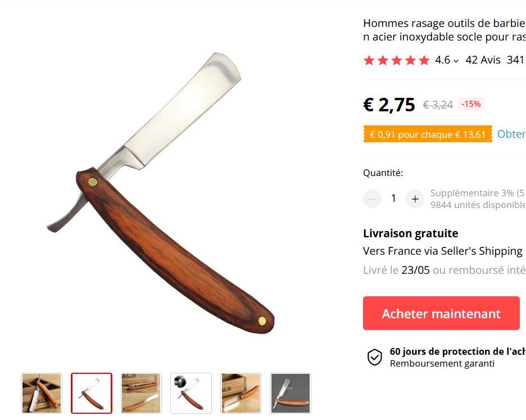Screen dimensions: 526x420
Task: Show the fifth thumbnail with crate background
Action: (x=241, y=393)
